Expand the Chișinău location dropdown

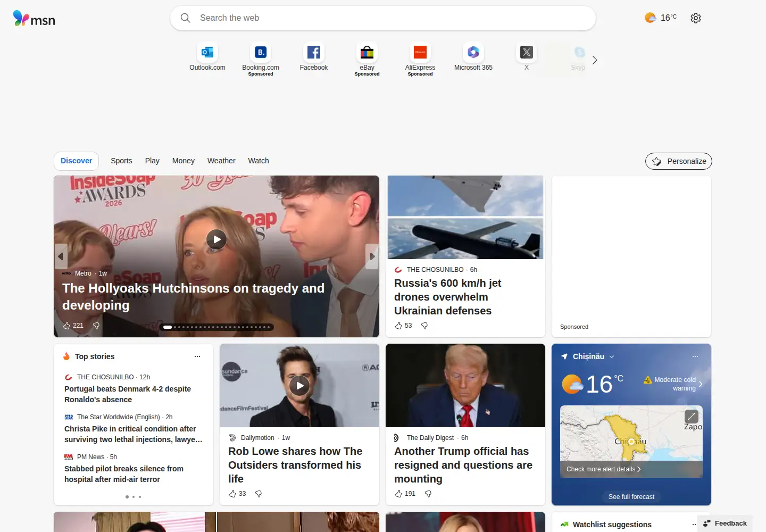click(612, 357)
